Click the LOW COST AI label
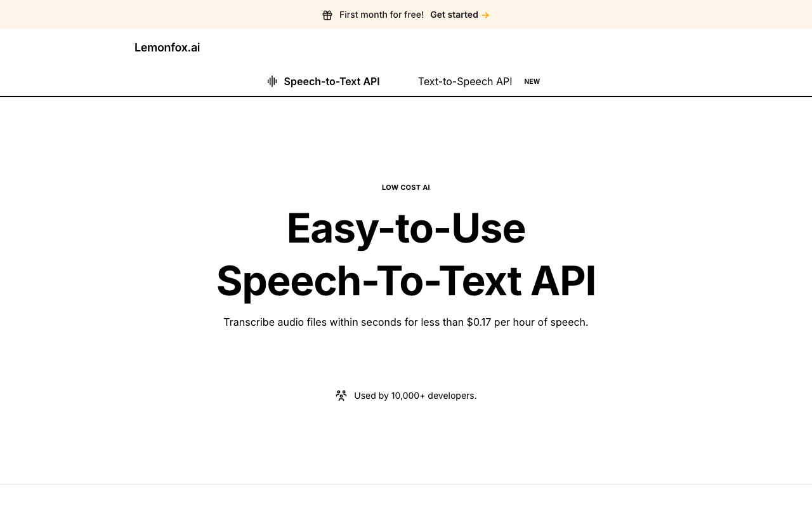Screen dimensions: 812x508 [x=406, y=187]
